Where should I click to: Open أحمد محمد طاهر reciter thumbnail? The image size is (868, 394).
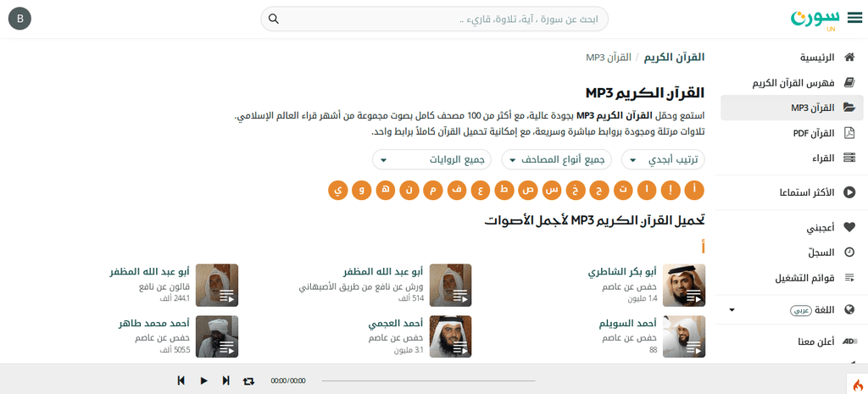[x=217, y=336]
